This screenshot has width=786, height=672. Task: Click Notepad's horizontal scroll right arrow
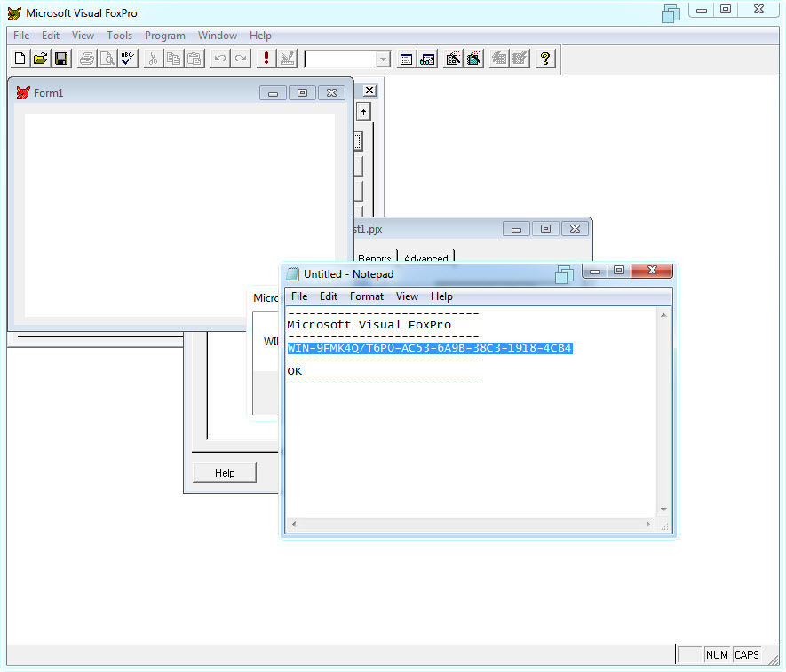(648, 524)
